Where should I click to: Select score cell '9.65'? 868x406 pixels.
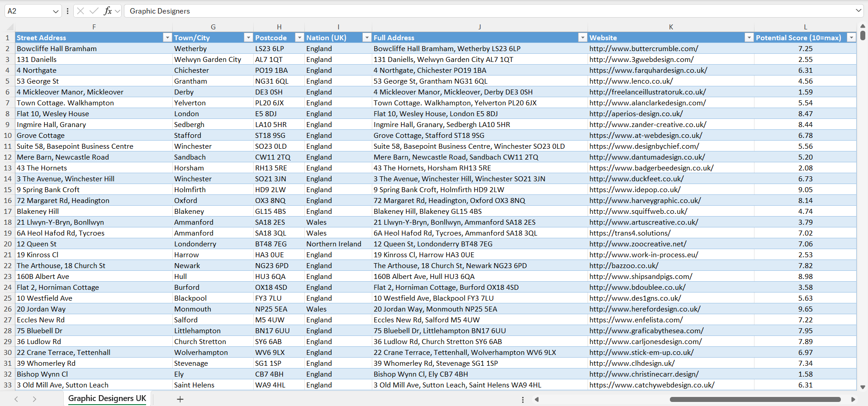tap(805, 309)
